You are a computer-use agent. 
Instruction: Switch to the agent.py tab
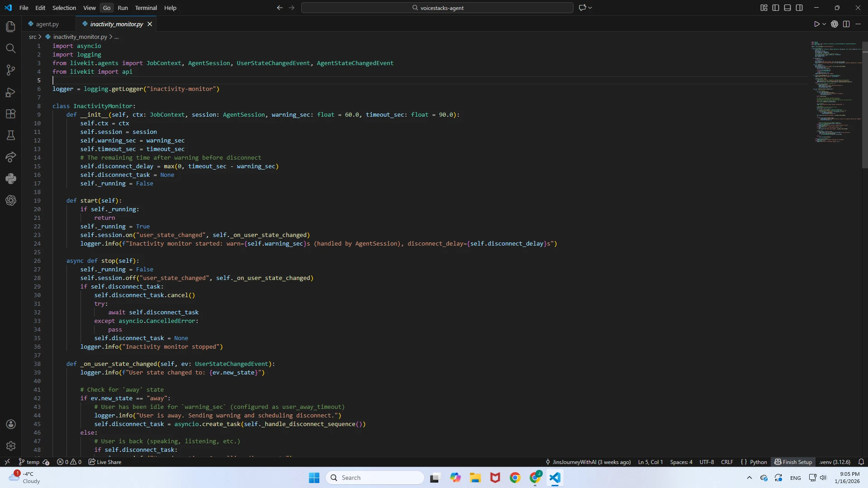point(47,24)
